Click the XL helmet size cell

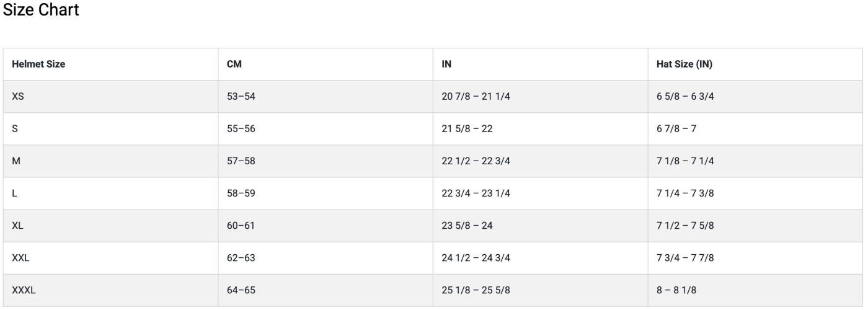pyautogui.click(x=17, y=226)
